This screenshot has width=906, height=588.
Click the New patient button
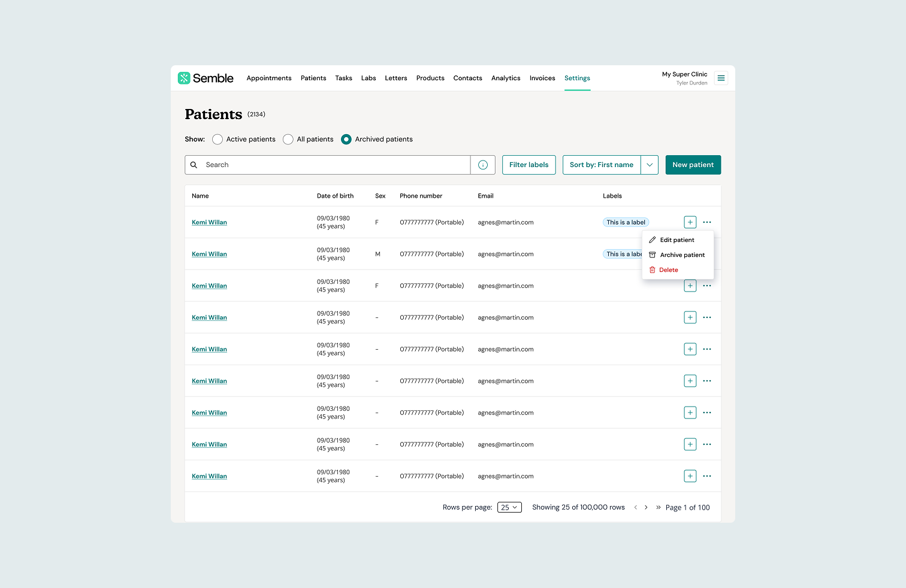tap(693, 165)
